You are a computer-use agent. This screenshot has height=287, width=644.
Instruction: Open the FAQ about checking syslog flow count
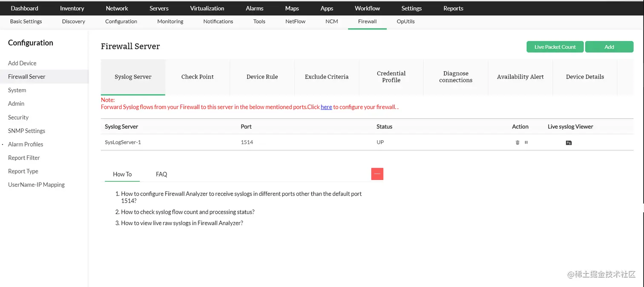[187, 212]
